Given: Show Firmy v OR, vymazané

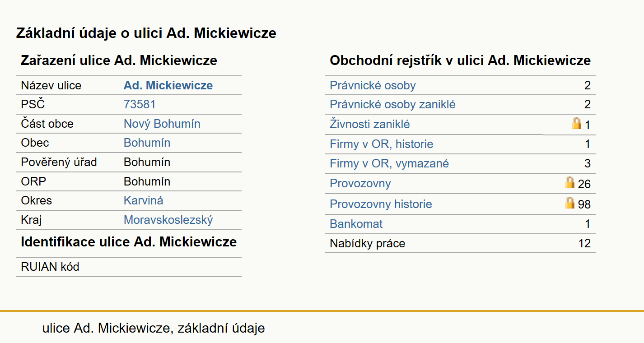Looking at the screenshot, I should [x=389, y=163].
